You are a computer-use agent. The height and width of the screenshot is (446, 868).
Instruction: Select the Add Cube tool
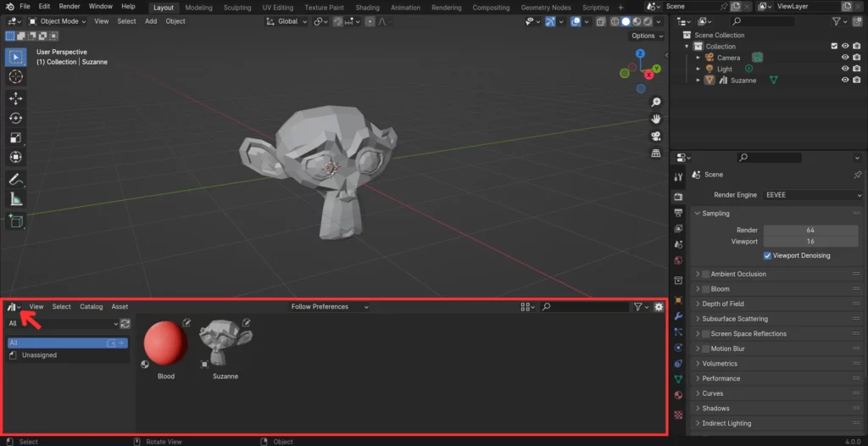(15, 220)
